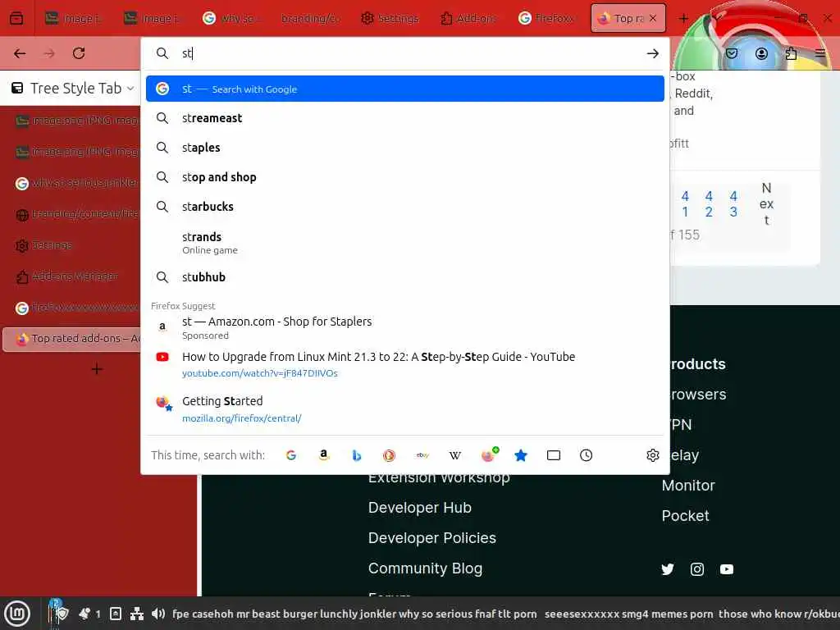Search bookmarks with the star icon
840x630 pixels.
(521, 455)
